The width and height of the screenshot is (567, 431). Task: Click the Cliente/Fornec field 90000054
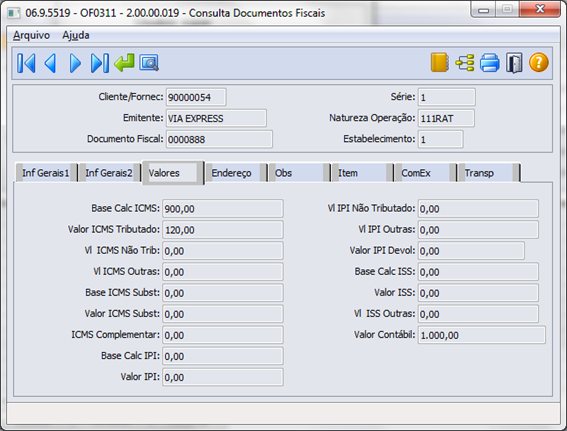coord(196,97)
